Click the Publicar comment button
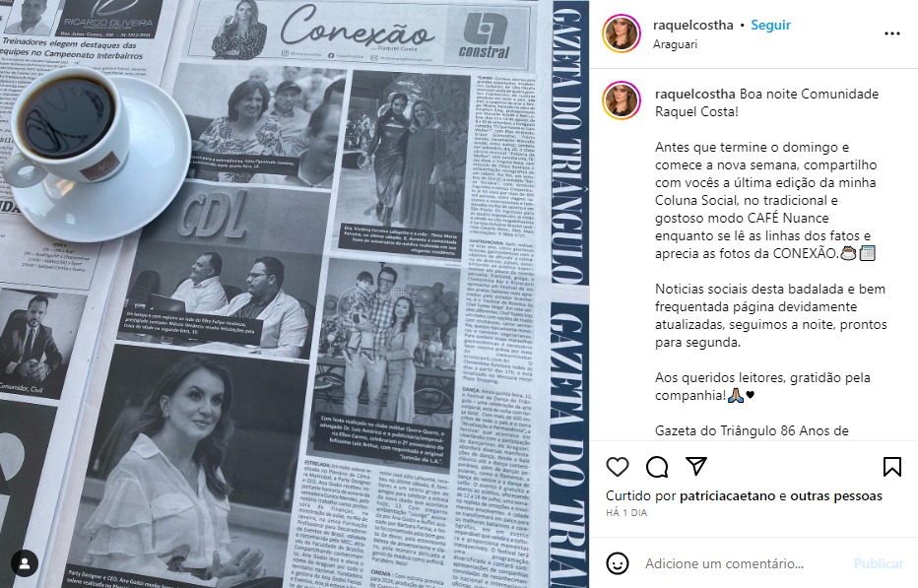This screenshot has width=918, height=588. 879,563
